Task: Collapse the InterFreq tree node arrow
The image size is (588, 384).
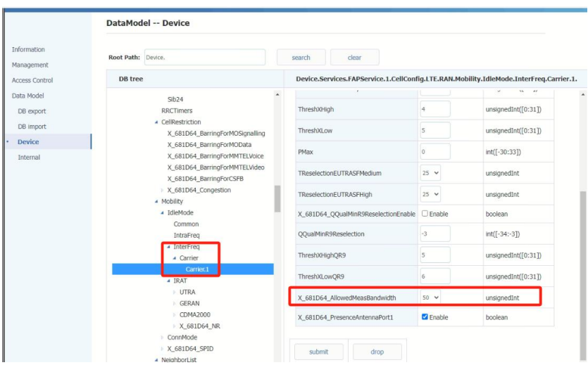Action: (x=168, y=247)
